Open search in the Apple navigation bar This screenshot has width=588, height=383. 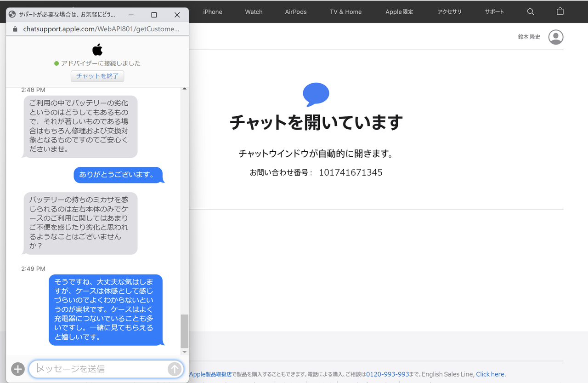point(531,11)
